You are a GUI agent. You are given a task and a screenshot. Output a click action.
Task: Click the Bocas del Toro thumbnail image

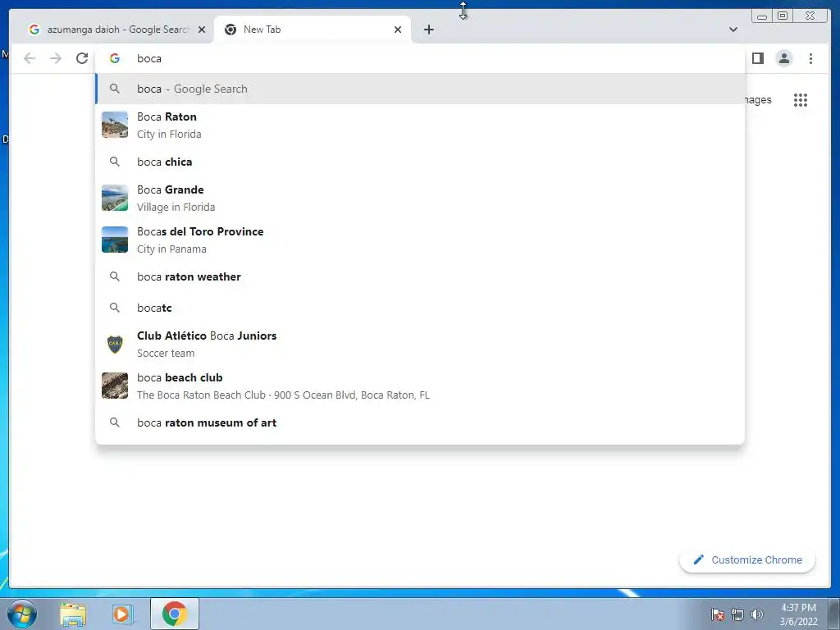click(115, 240)
